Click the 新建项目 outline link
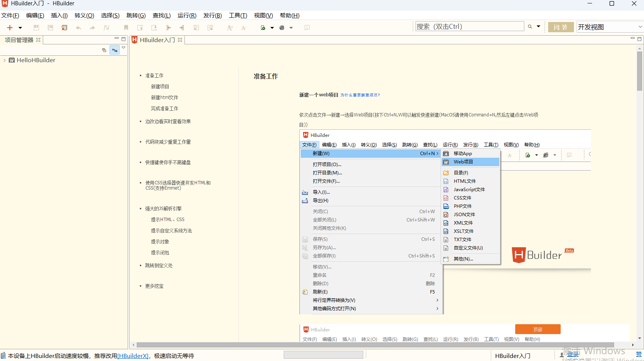The height and width of the screenshot is (361, 644). click(x=160, y=87)
